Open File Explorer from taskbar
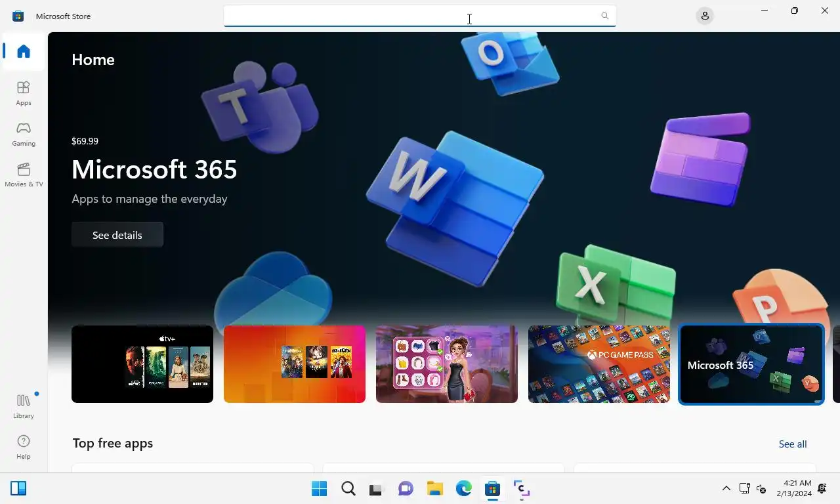Screen dimensions: 840x504 (x=434, y=488)
